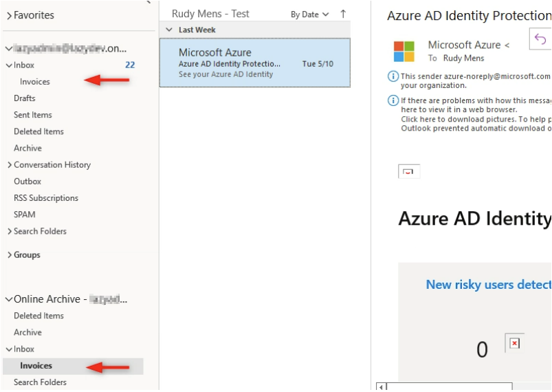
Task: Collapse the Last Week message group
Action: point(169,30)
